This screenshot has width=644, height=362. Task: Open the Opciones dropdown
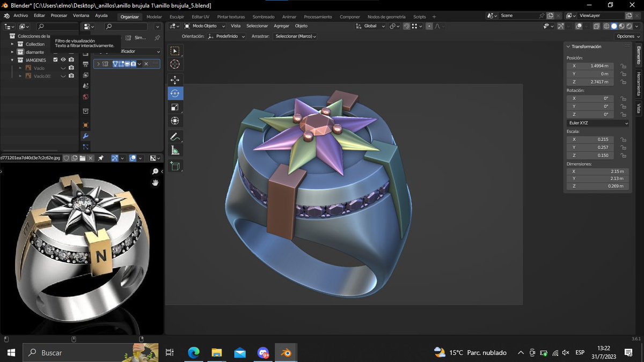click(x=627, y=36)
